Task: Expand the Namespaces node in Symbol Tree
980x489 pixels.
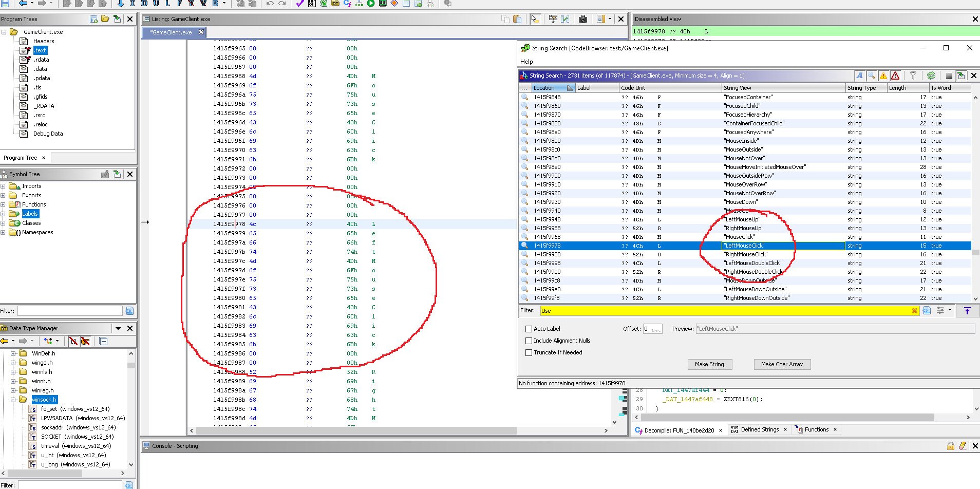Action: [x=3, y=232]
